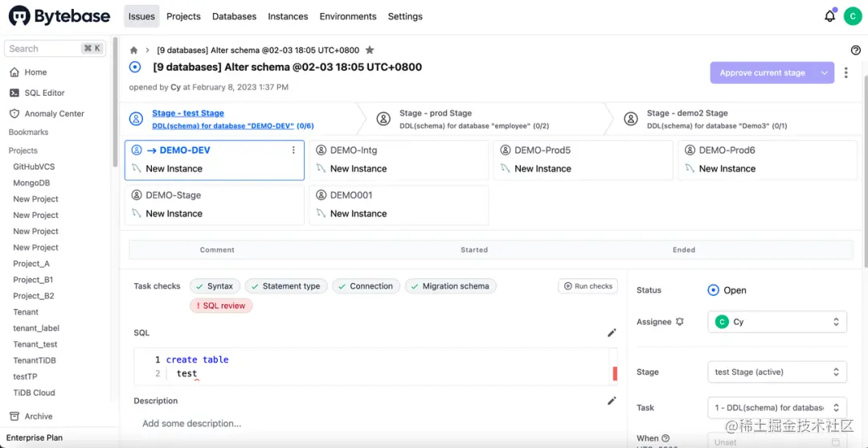Click the Enterprise Plan label

35,438
